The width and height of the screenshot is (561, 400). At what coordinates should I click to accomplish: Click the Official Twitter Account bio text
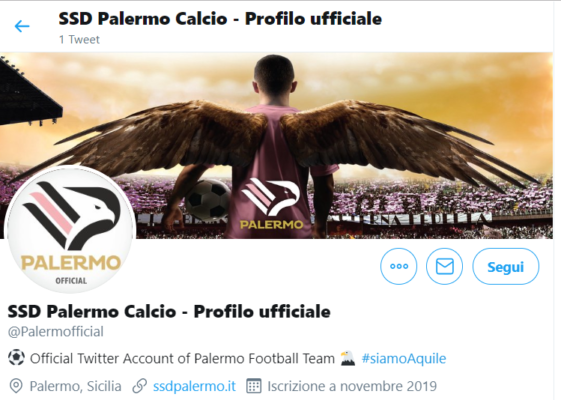coord(182,358)
